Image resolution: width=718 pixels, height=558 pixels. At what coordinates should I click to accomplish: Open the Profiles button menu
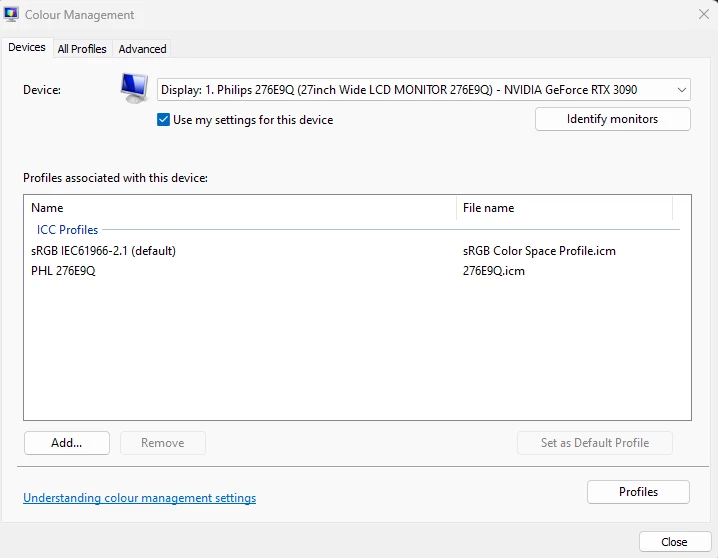[638, 492]
